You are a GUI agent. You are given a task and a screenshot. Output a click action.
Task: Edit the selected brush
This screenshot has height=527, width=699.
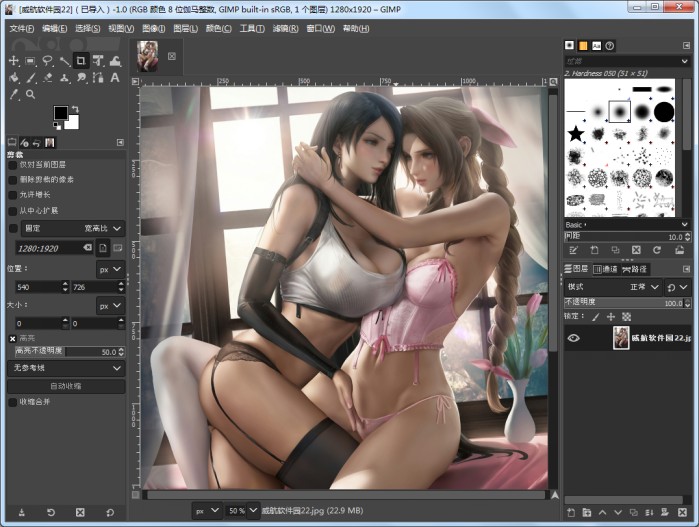[573, 250]
